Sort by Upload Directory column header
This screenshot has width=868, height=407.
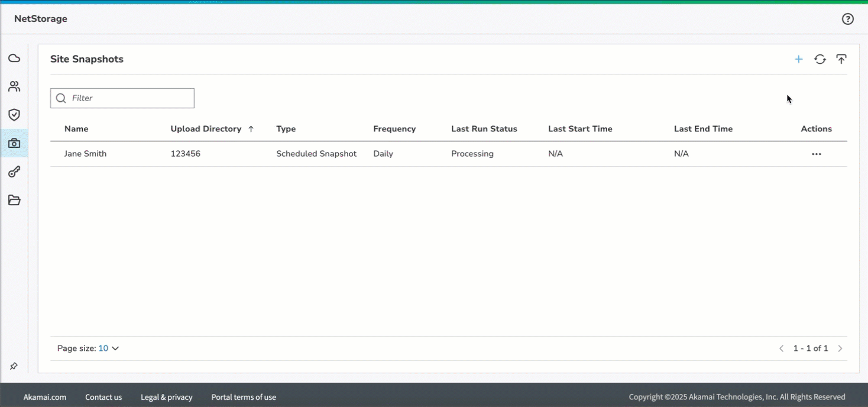click(x=206, y=129)
